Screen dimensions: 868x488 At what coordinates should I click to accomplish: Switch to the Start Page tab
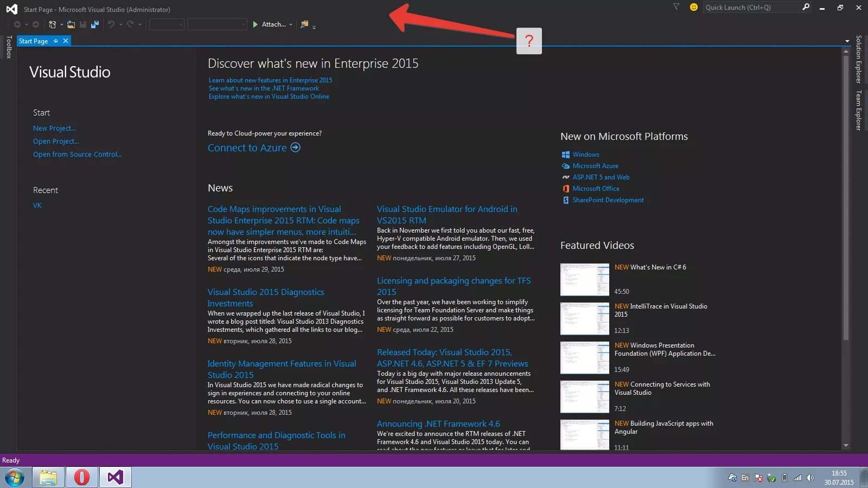(33, 41)
